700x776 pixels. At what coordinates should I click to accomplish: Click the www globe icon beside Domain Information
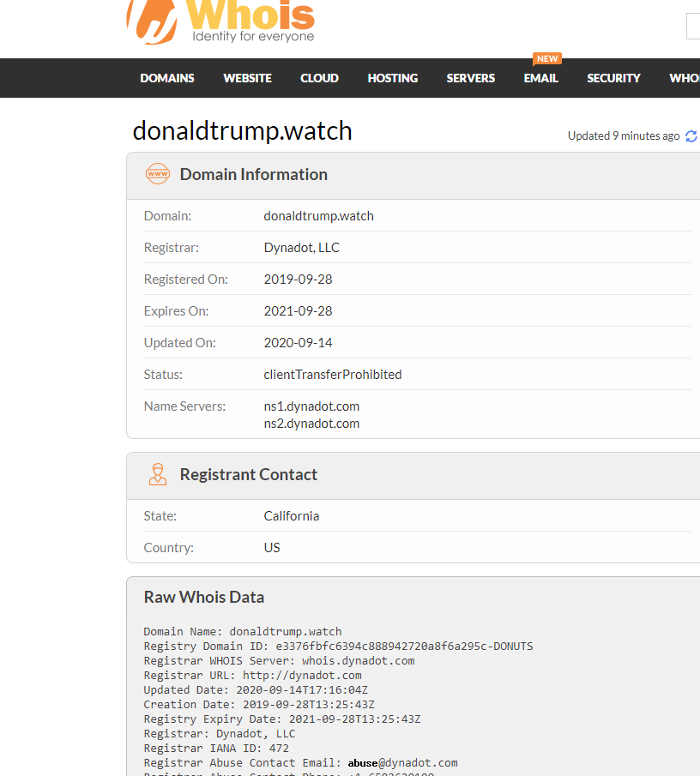158,174
